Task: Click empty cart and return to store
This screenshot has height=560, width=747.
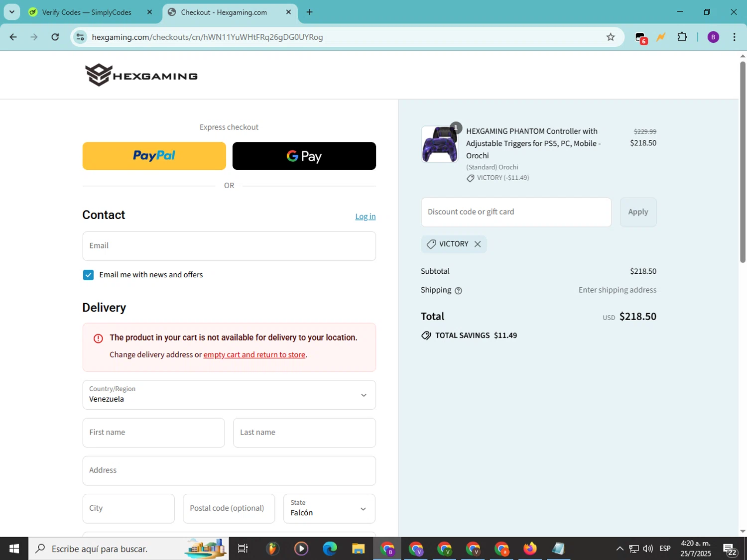Action: click(254, 354)
